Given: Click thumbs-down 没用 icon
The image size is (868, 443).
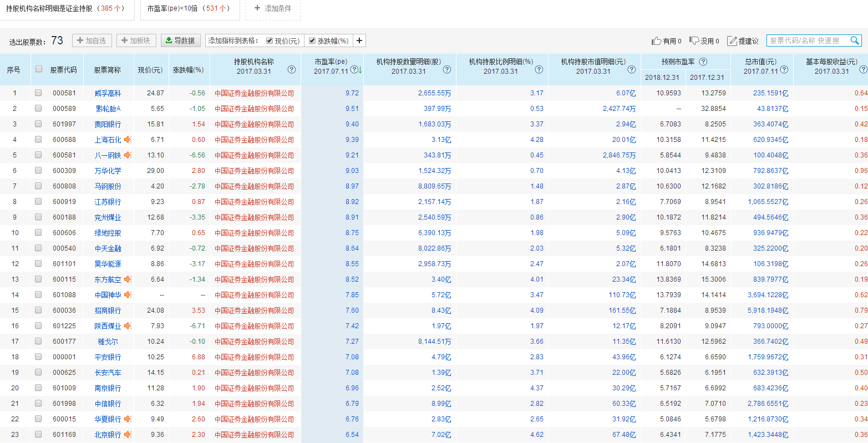Looking at the screenshot, I should click(694, 40).
